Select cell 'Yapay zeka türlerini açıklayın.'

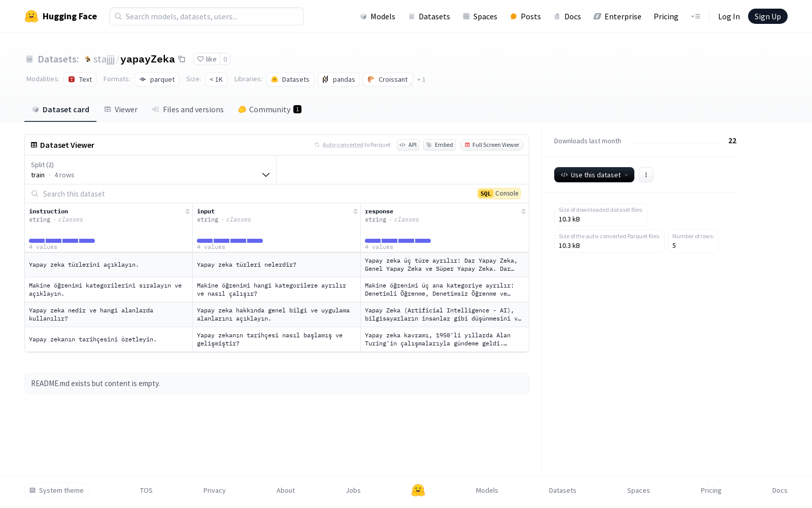click(109, 265)
